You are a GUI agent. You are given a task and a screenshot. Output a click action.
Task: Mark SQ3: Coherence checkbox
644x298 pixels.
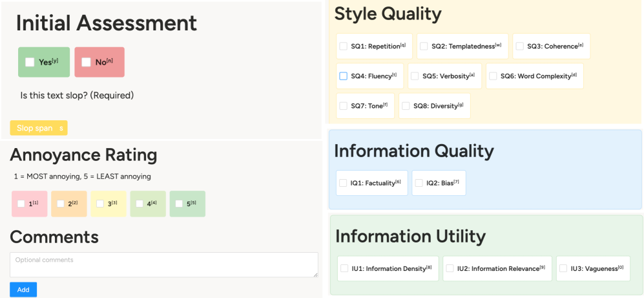click(x=519, y=46)
